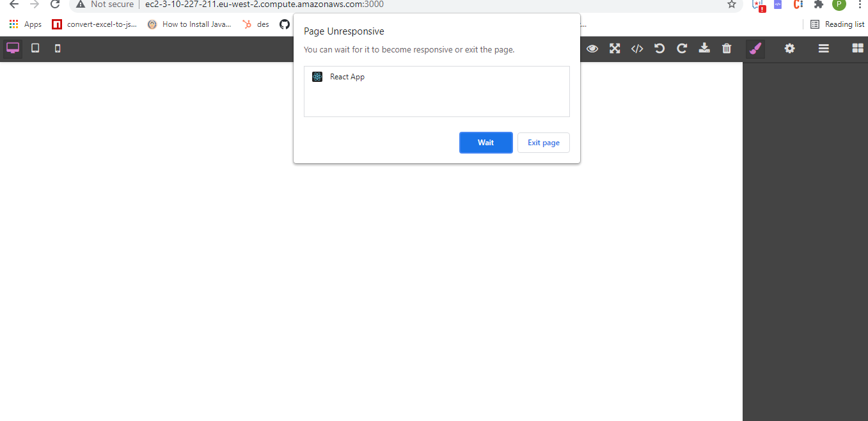The image size is (868, 421).
Task: Click the orange C extension icon
Action: pyautogui.click(x=798, y=4)
